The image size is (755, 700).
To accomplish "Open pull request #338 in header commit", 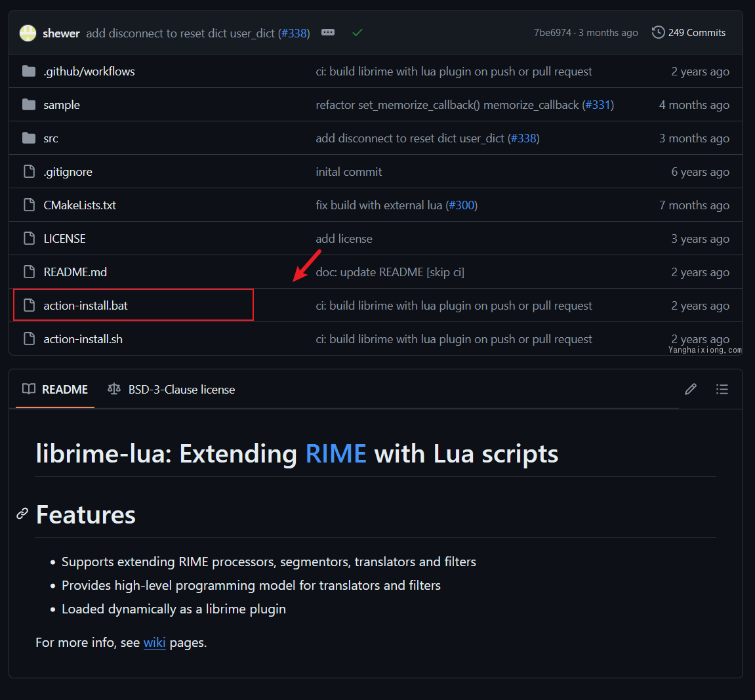I will 294,33.
